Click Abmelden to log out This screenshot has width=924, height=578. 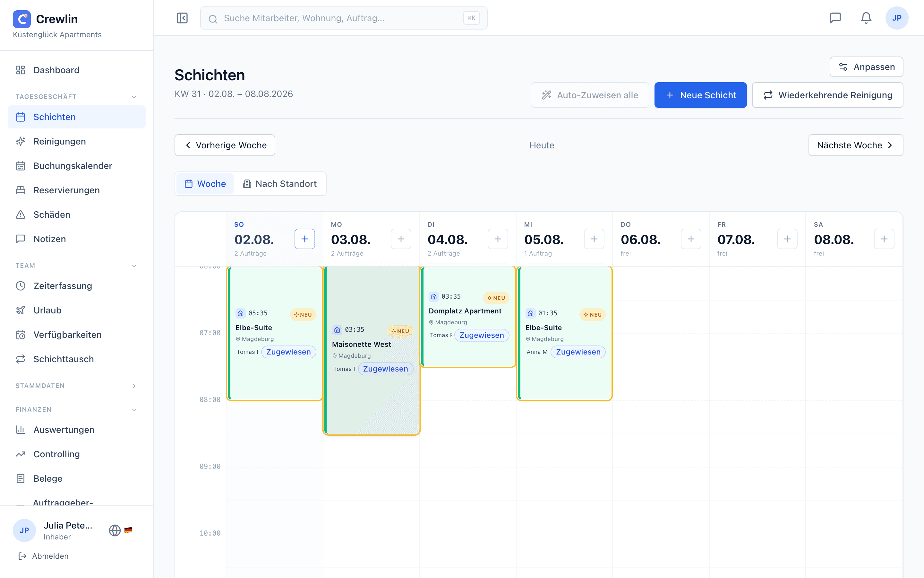44,556
